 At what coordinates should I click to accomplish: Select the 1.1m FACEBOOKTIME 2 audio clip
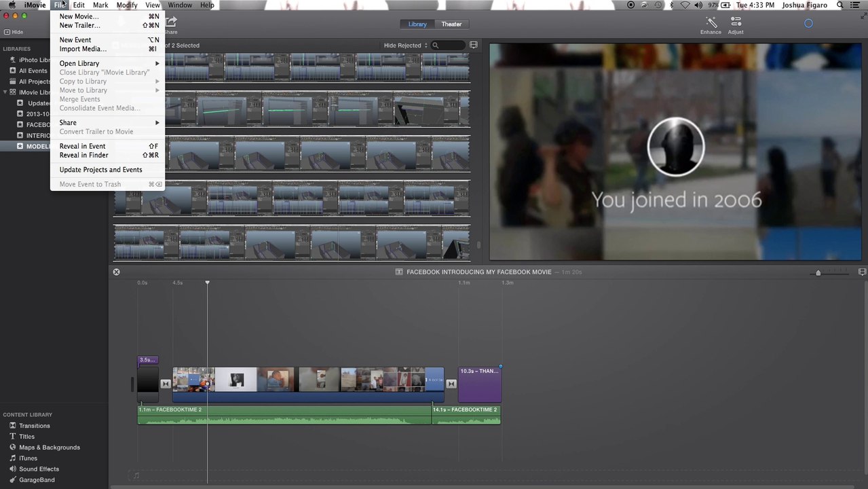[284, 415]
